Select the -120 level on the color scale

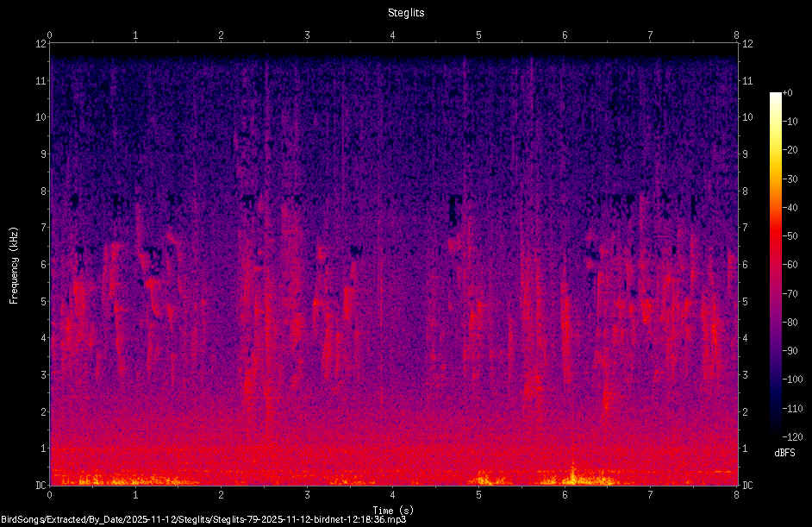[792, 436]
